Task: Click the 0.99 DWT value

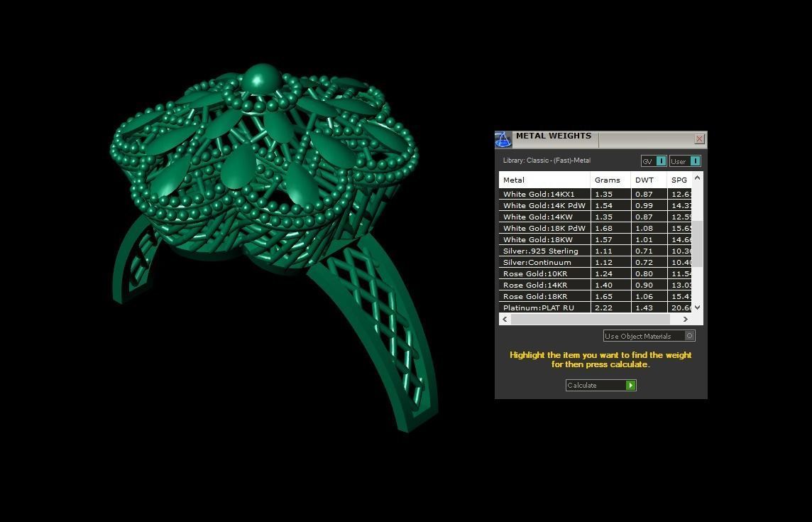Action: tap(644, 205)
